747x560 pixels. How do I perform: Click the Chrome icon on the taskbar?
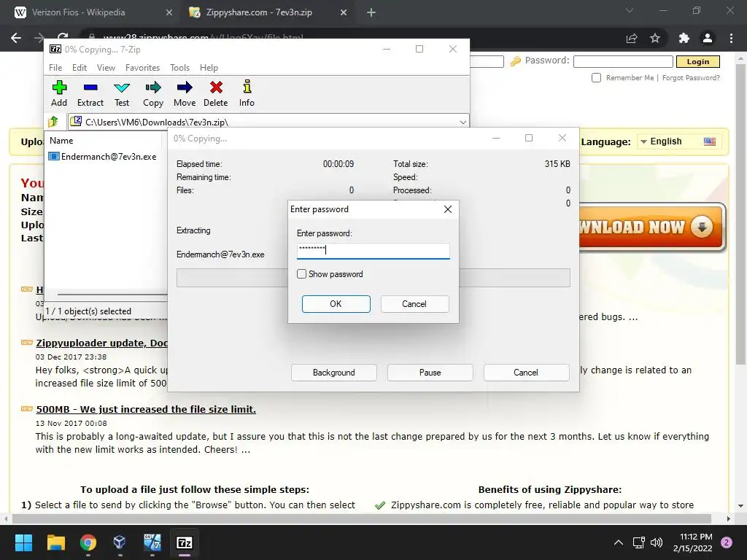(x=88, y=542)
